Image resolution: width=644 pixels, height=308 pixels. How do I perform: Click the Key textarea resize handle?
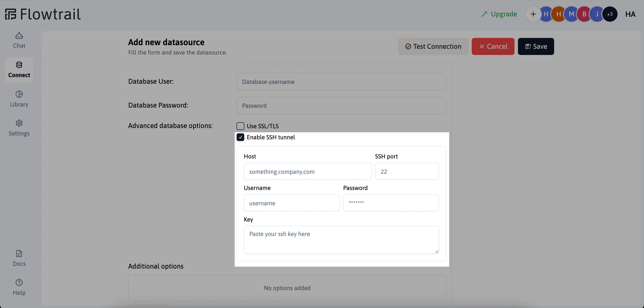tap(437, 252)
